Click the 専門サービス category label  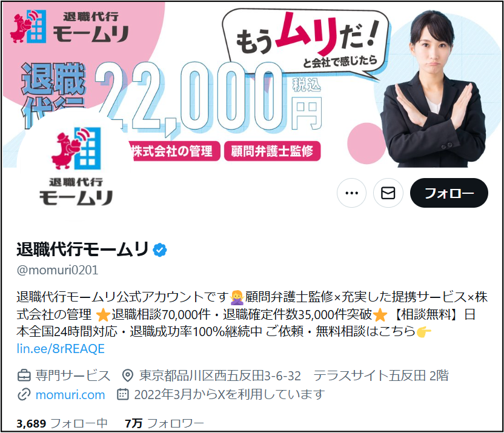(73, 375)
